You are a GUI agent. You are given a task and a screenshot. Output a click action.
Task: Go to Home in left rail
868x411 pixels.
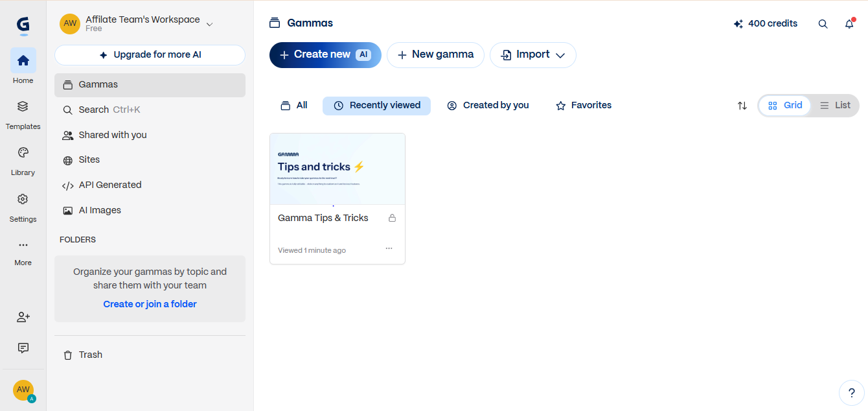23,67
